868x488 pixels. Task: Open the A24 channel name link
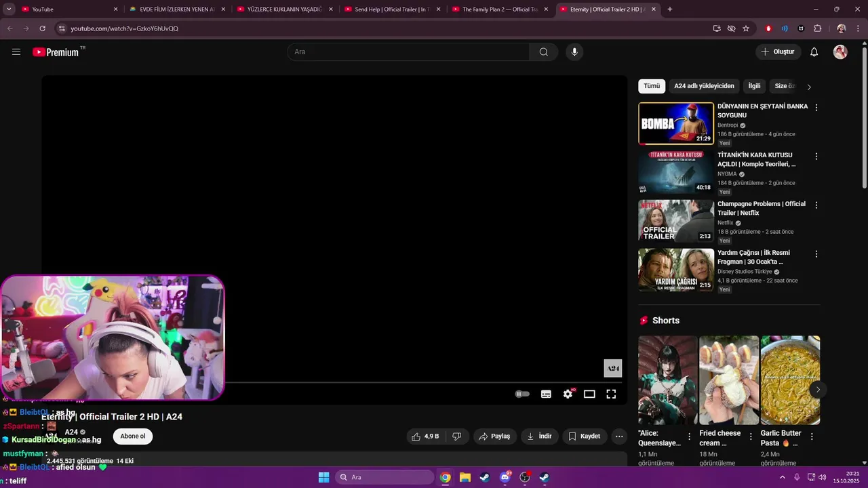(71, 432)
